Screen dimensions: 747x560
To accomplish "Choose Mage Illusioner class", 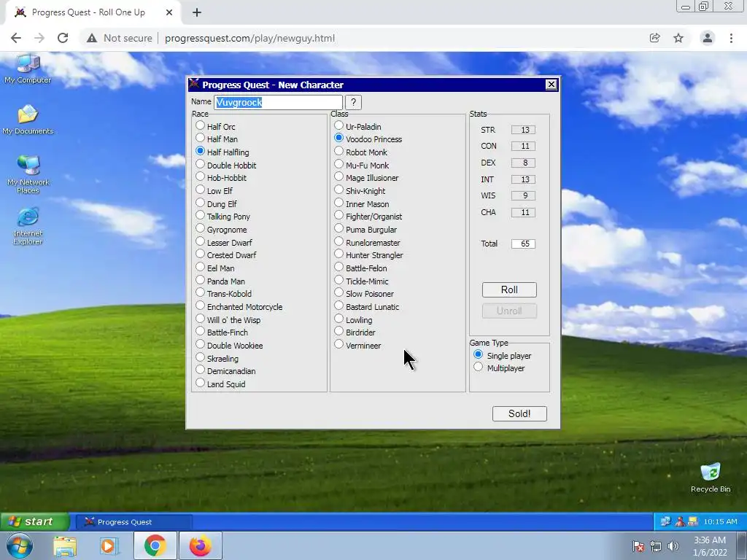I will tap(338, 176).
